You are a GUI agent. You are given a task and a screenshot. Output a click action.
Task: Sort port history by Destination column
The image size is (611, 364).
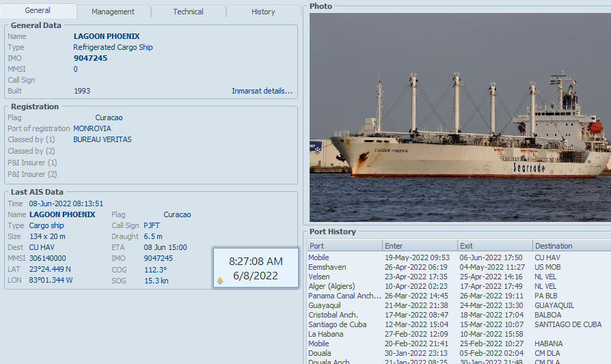click(x=571, y=246)
